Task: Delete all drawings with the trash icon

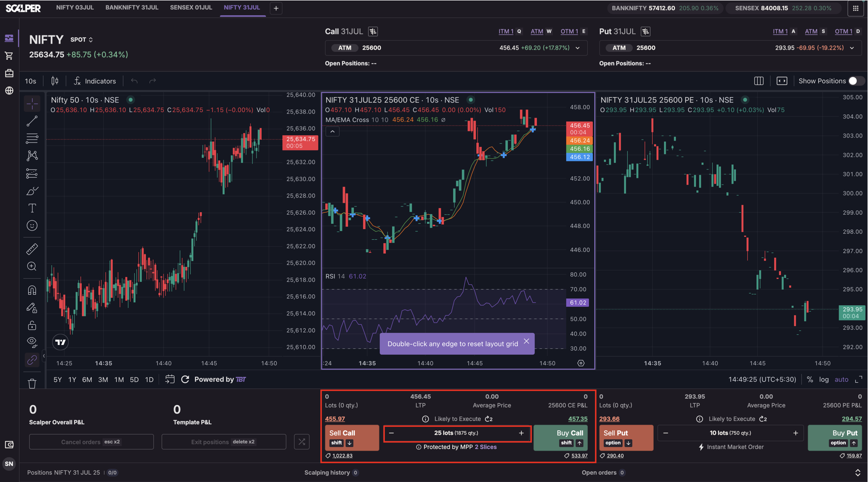Action: (32, 384)
